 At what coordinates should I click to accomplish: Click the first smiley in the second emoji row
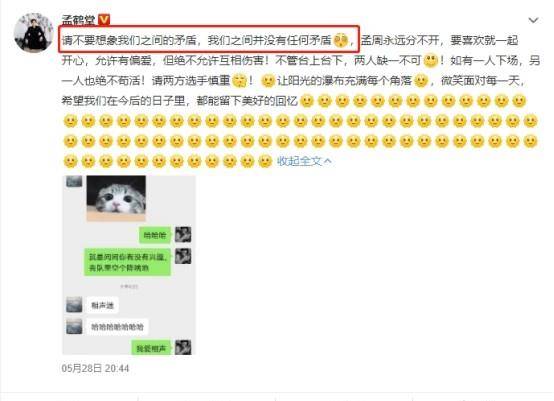click(x=70, y=121)
